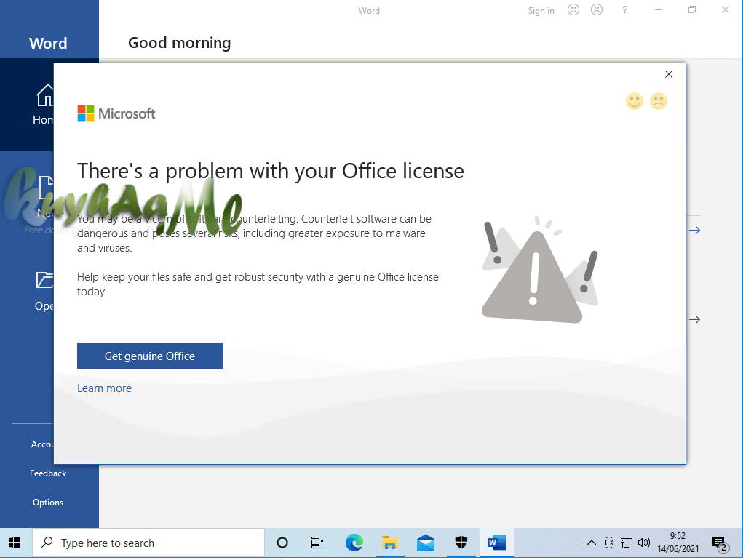Open Task View on the taskbar

point(317,543)
